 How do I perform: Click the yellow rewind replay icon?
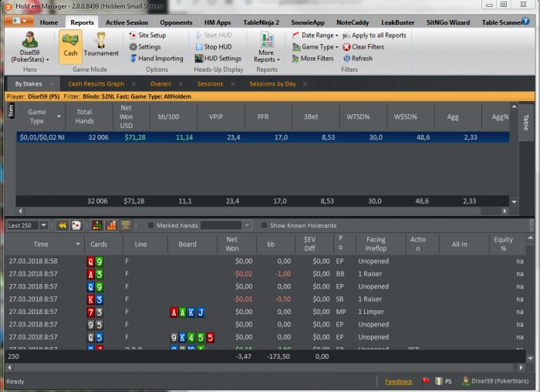tap(62, 225)
